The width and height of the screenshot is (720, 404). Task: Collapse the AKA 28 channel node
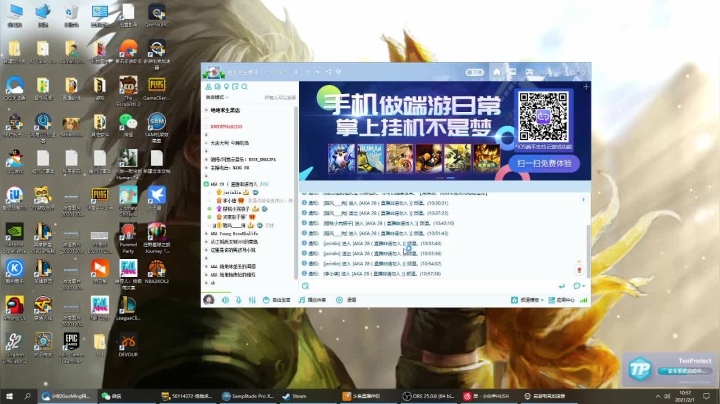point(206,184)
